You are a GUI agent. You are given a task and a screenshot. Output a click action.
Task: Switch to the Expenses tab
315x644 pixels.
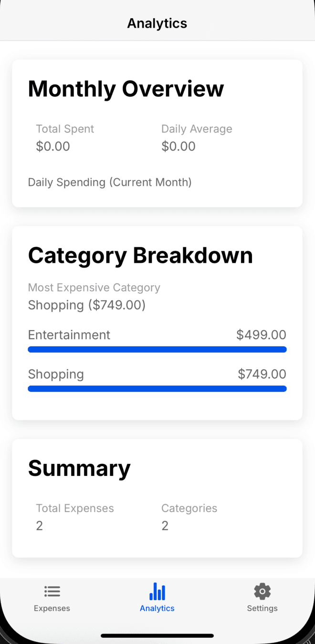(52, 608)
